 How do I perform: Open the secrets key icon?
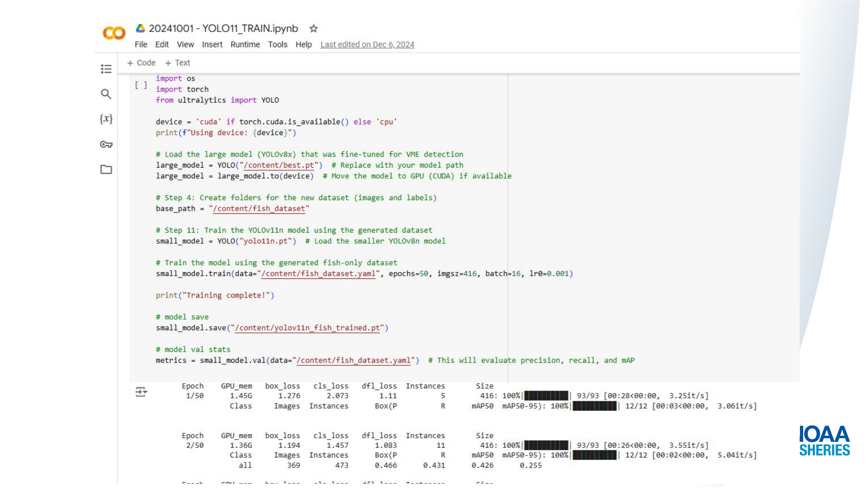106,144
